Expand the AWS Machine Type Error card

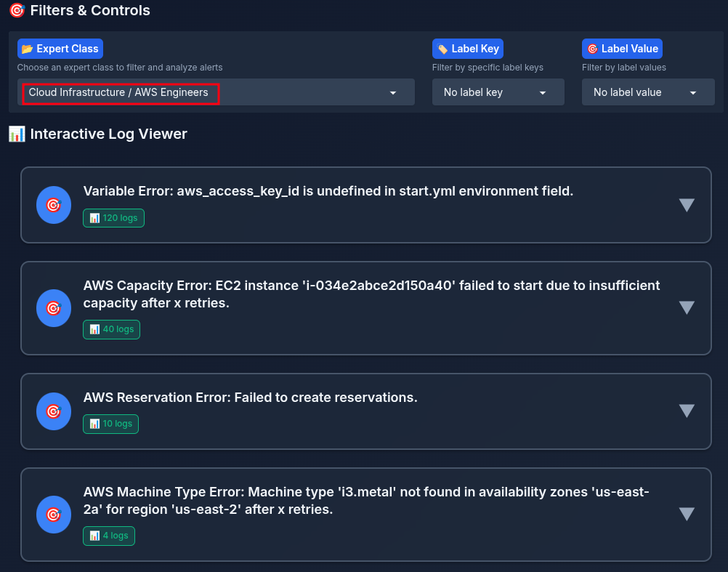click(x=687, y=515)
